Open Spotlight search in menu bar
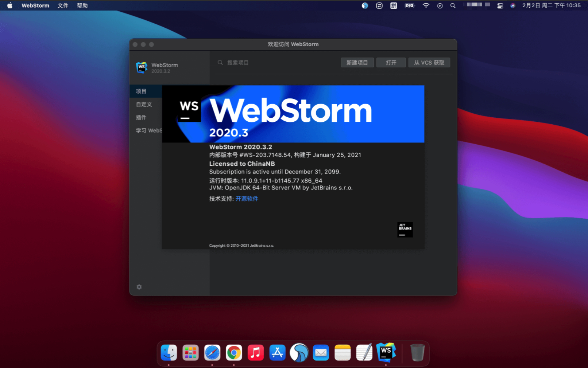The image size is (588, 368). pos(453,5)
